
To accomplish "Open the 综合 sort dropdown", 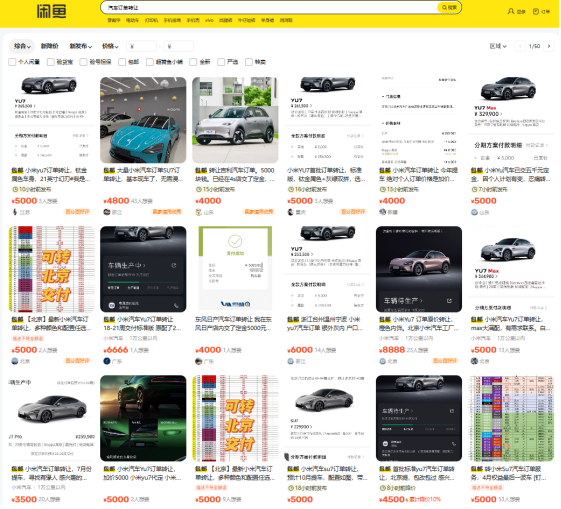I will click(x=22, y=46).
